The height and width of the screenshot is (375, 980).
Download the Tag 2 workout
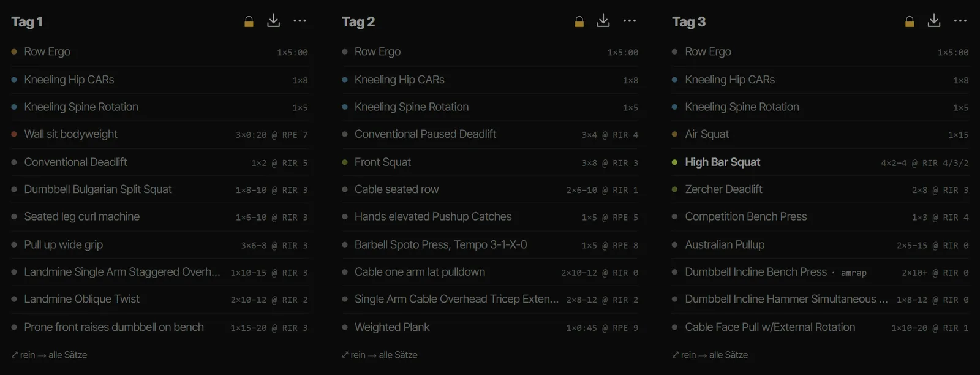pos(603,21)
